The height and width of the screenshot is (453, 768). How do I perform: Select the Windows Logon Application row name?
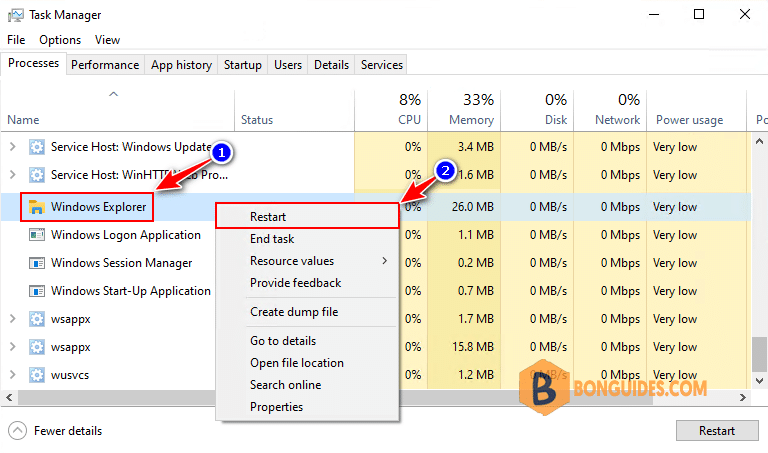tap(126, 235)
